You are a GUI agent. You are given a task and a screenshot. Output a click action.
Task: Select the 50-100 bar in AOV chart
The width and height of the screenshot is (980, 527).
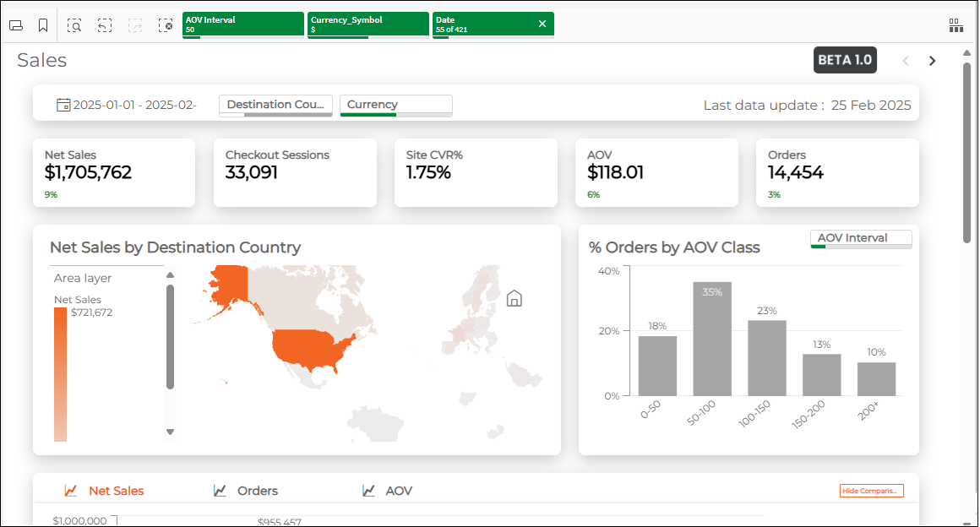point(712,339)
